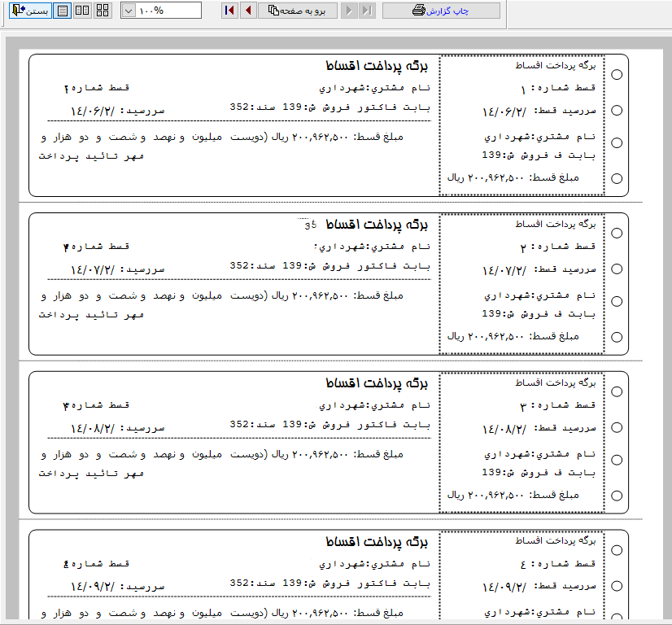Click the top circle of installment slip 1
The image size is (672, 625).
click(617, 75)
